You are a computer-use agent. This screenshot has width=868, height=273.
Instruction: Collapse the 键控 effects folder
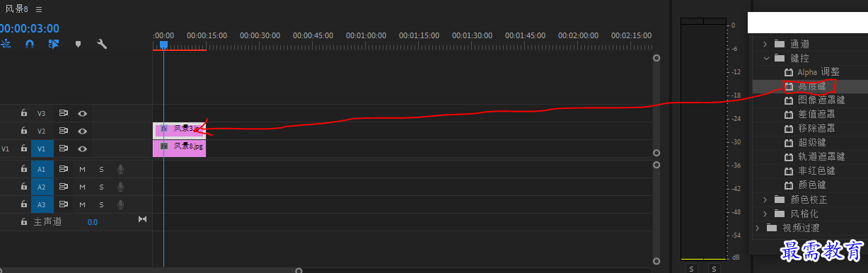click(765, 58)
